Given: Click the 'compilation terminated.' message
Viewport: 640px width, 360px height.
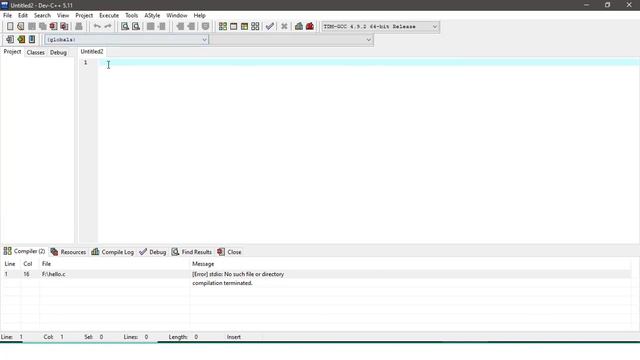Looking at the screenshot, I should (222, 283).
